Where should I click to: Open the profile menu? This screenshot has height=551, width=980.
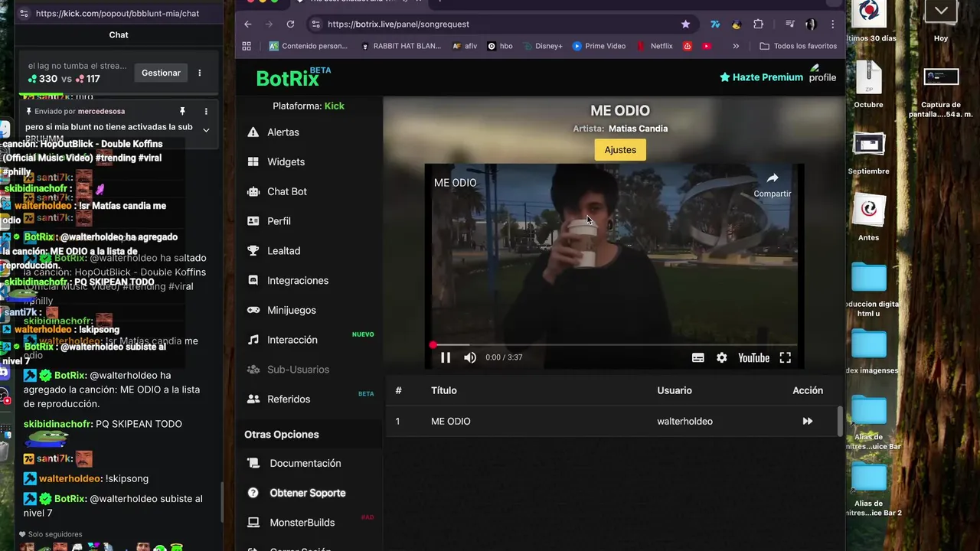coord(822,75)
